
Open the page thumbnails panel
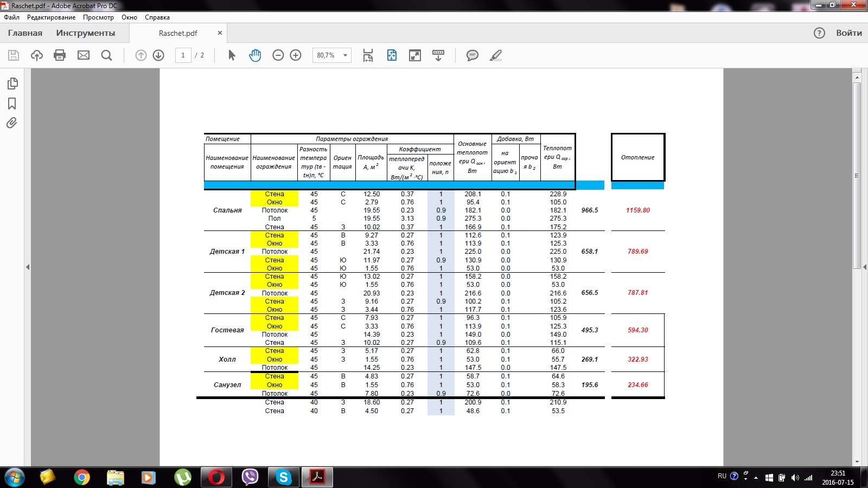tap(12, 84)
